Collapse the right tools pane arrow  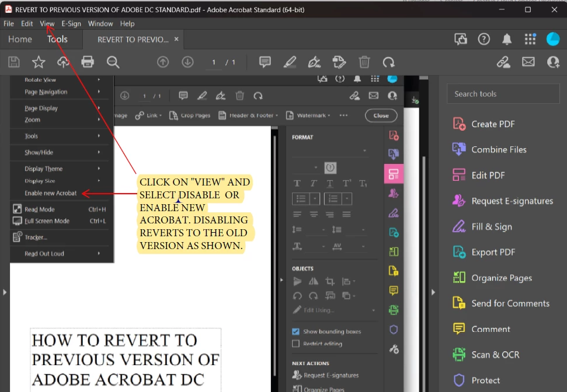pos(433,292)
